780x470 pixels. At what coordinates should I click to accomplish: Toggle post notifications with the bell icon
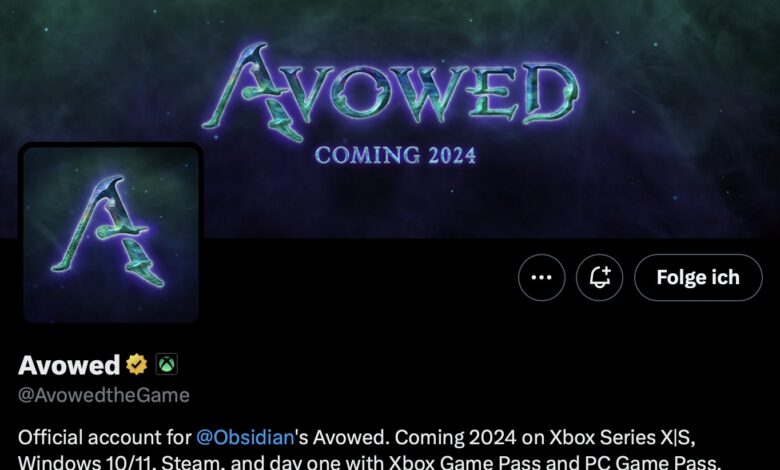click(x=599, y=278)
